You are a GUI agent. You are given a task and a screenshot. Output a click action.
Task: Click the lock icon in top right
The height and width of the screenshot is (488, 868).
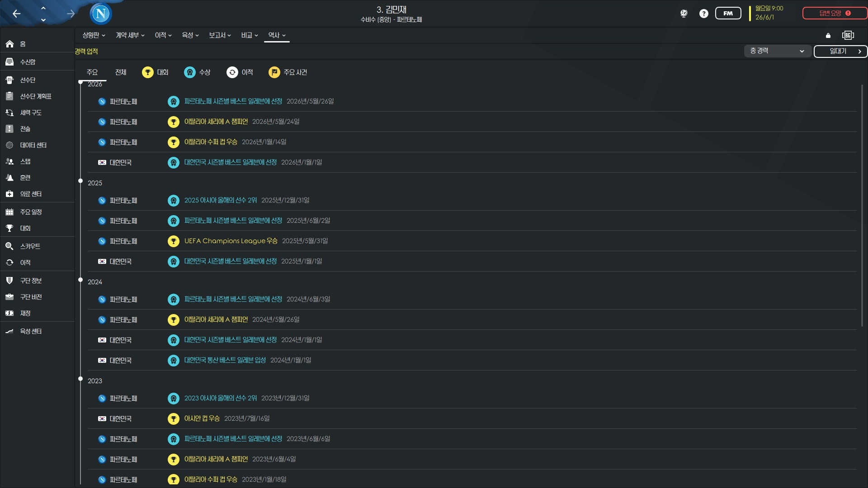point(828,35)
